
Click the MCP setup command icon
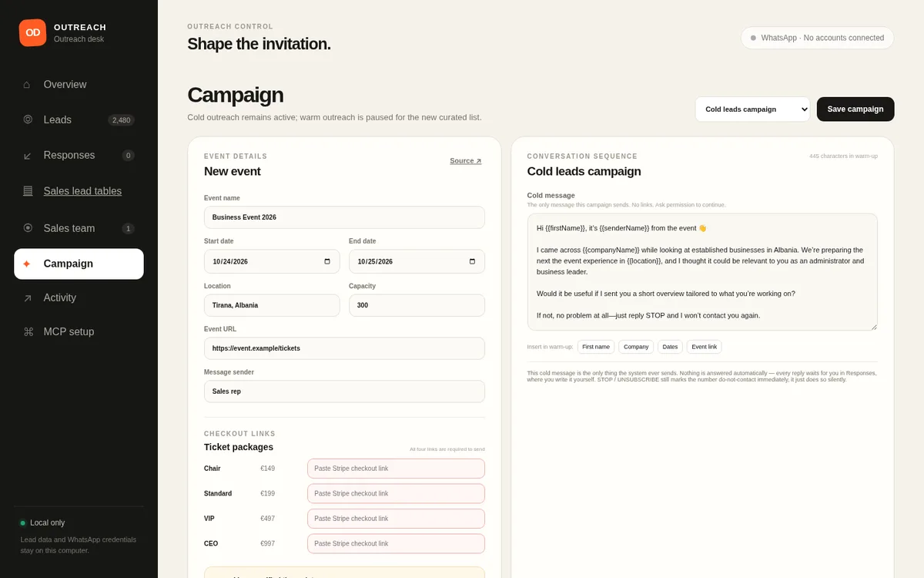pos(28,331)
